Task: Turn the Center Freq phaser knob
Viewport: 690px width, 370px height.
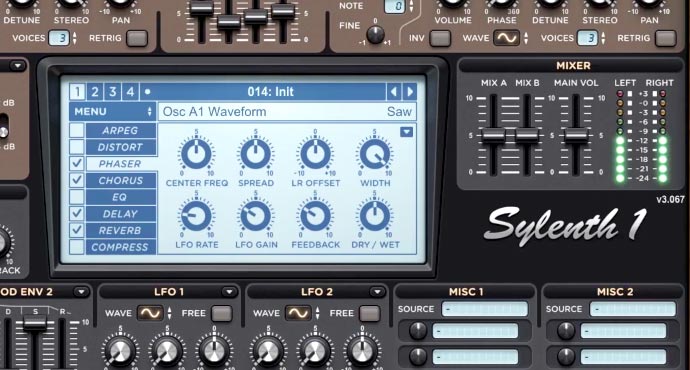Action: [197, 154]
